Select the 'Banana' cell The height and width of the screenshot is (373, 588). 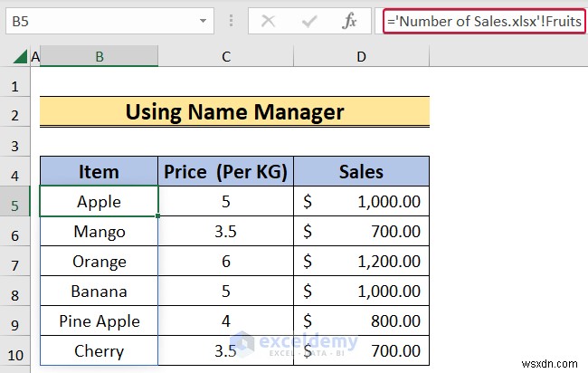click(99, 292)
